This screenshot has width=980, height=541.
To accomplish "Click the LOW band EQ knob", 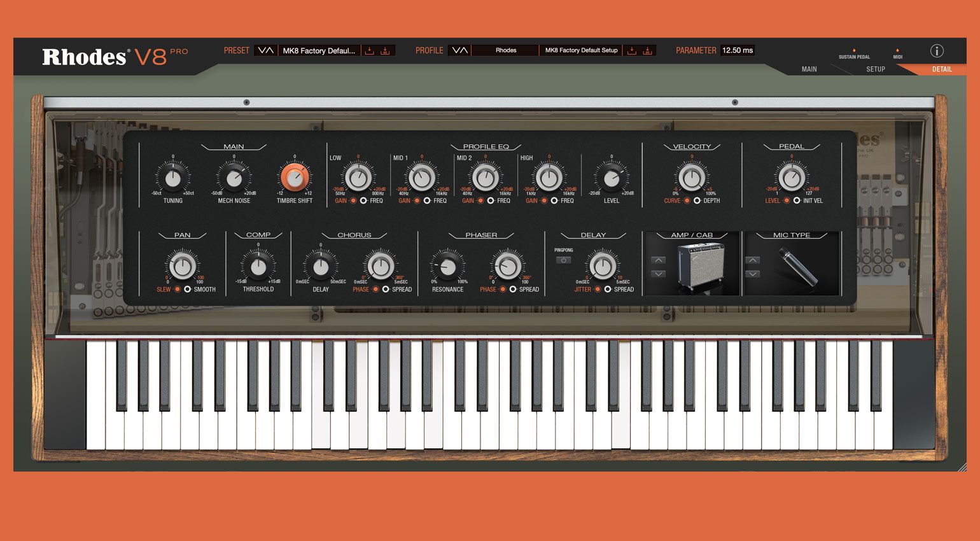I will click(358, 178).
